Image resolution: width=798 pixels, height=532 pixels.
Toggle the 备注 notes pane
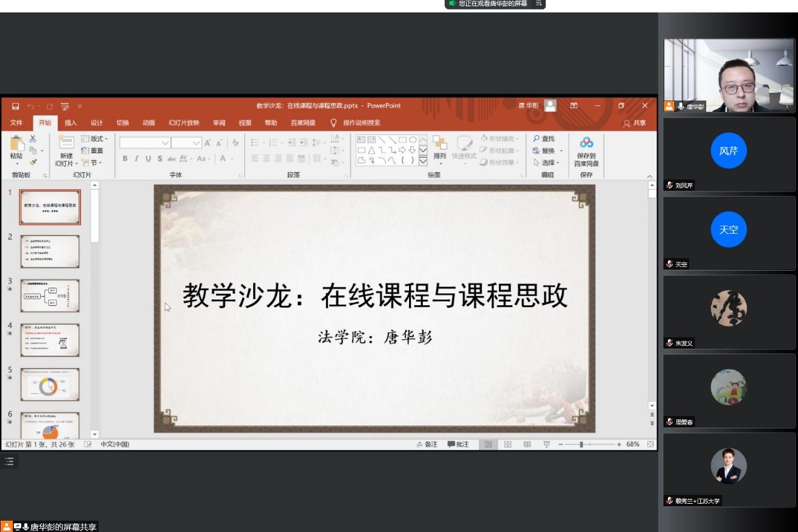(x=427, y=444)
